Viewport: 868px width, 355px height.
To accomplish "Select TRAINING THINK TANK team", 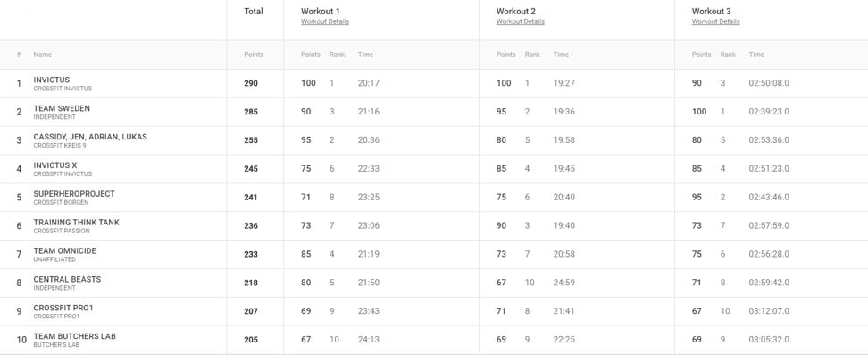I will 77,222.
